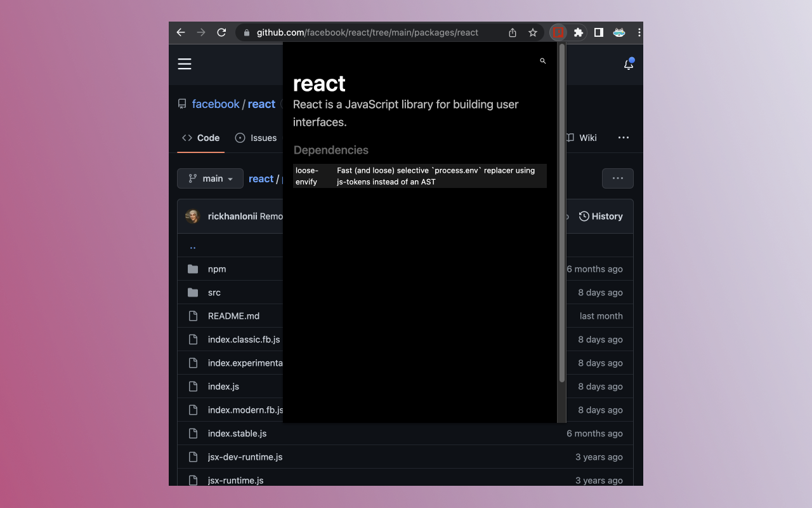Click the Dependencies heading in popup

331,150
